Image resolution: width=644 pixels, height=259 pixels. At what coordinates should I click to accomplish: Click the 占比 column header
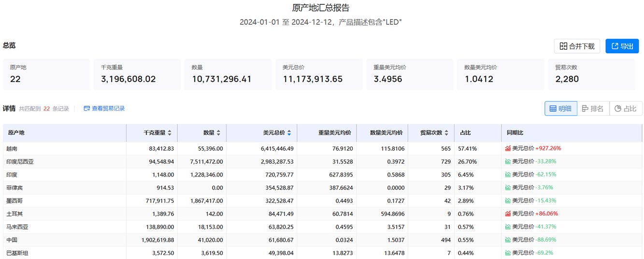click(x=477, y=133)
